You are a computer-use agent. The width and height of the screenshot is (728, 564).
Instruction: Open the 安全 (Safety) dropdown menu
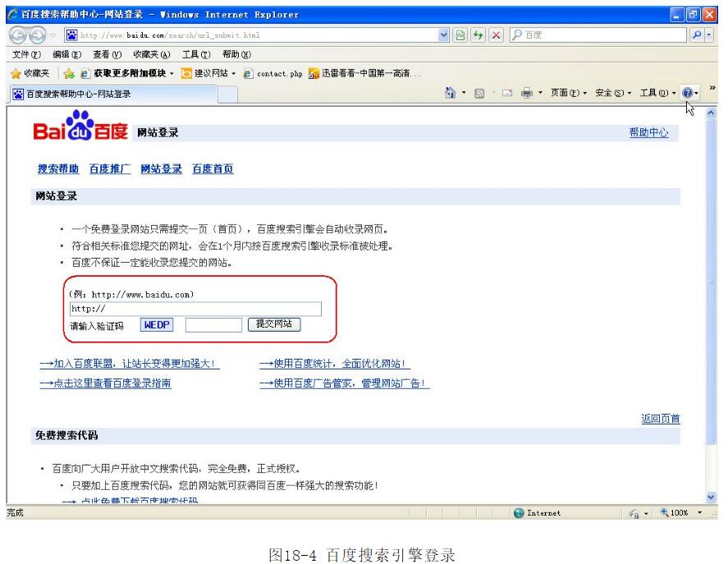tap(612, 94)
